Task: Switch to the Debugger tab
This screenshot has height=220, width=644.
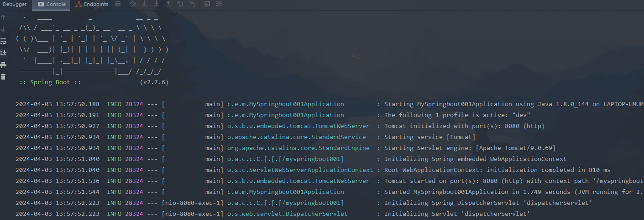Action: click(15, 4)
